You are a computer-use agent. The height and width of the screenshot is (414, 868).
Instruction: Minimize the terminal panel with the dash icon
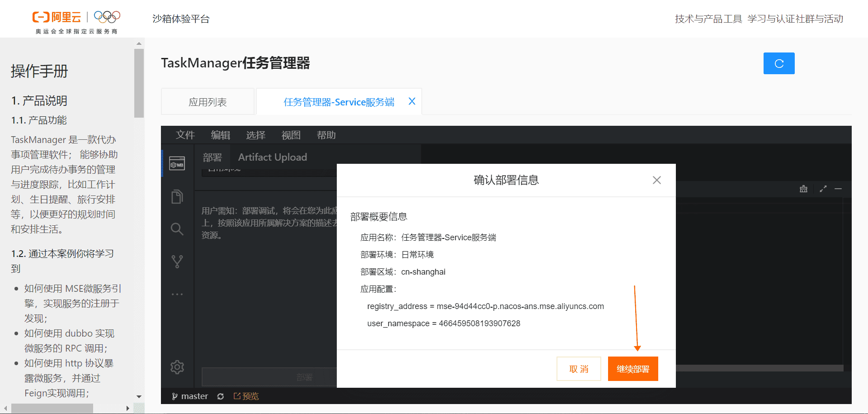coord(839,189)
